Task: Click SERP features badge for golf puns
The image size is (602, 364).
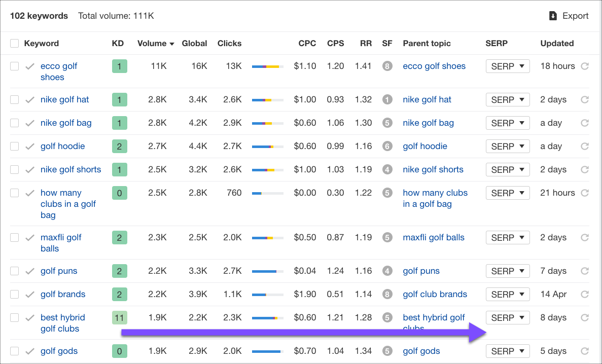Action: (387, 271)
